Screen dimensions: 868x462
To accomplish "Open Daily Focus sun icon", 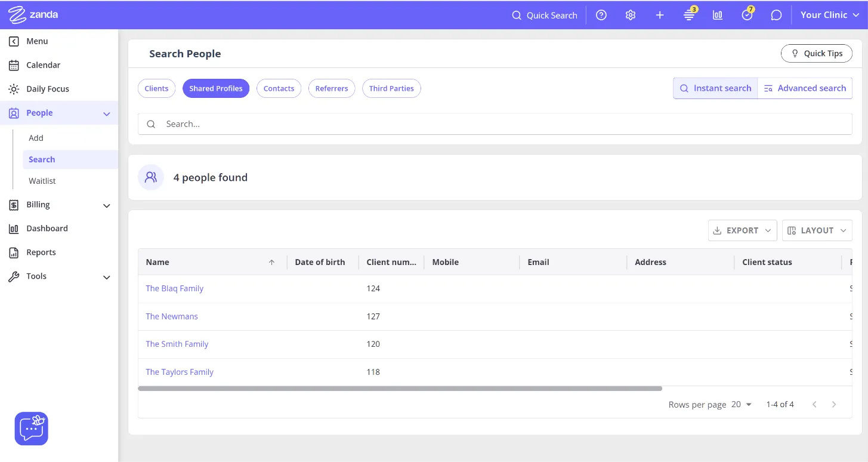I will click(14, 89).
